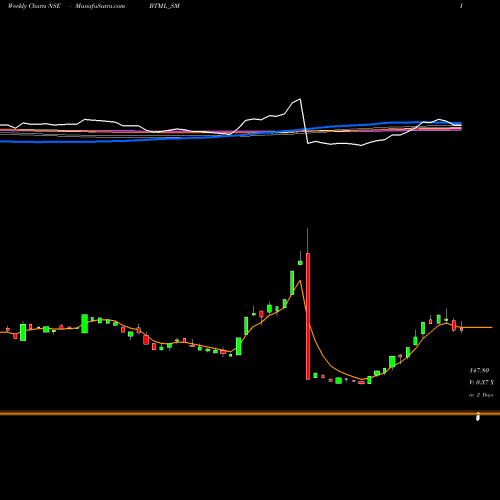Click the 'in 2 Days' label
500x500 pixels.
click(x=481, y=395)
